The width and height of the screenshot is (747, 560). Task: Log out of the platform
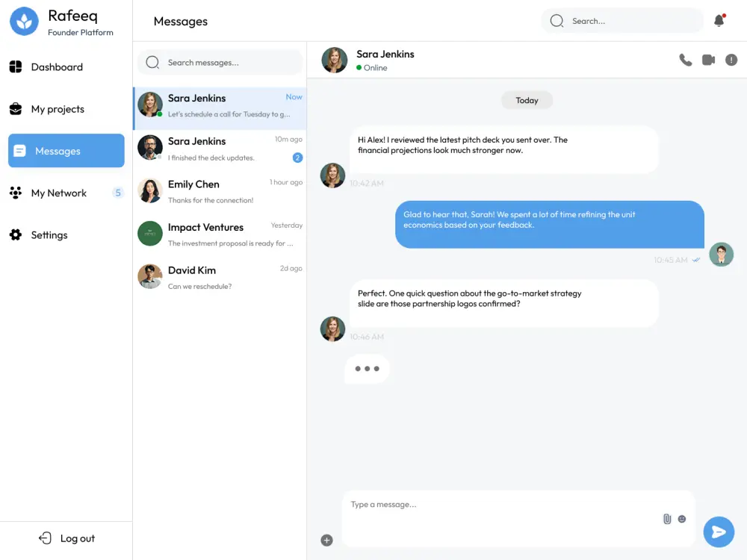(x=66, y=538)
